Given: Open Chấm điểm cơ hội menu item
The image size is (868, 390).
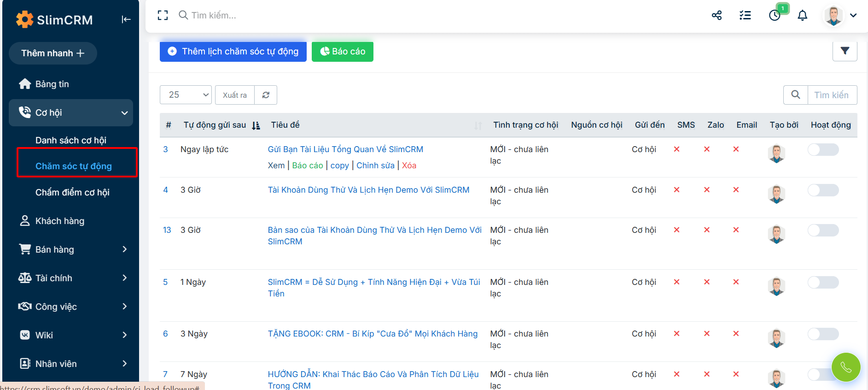Looking at the screenshot, I should pos(72,192).
